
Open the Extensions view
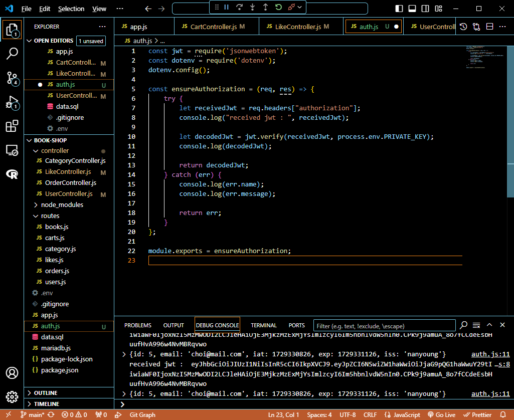tap(12, 126)
